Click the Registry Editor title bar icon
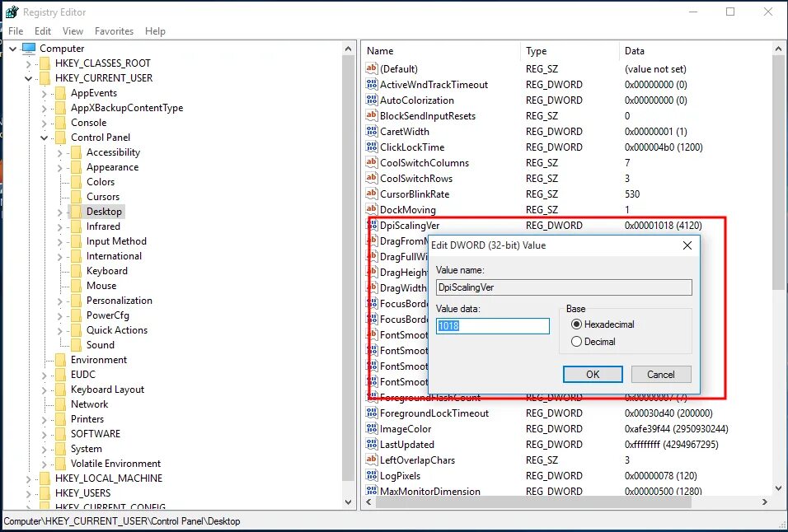This screenshot has height=532, width=788. pos(12,12)
